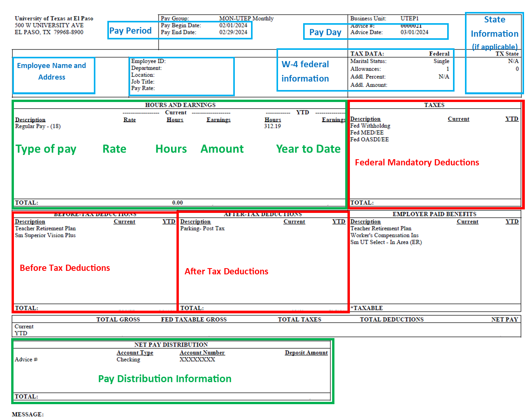The width and height of the screenshot is (531, 420).
Task: Click the Parking- Post Tax deduction entry
Action: click(x=202, y=229)
